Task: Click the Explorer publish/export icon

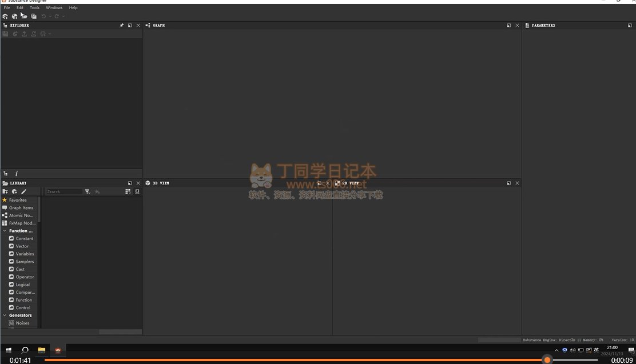Action: click(x=25, y=34)
